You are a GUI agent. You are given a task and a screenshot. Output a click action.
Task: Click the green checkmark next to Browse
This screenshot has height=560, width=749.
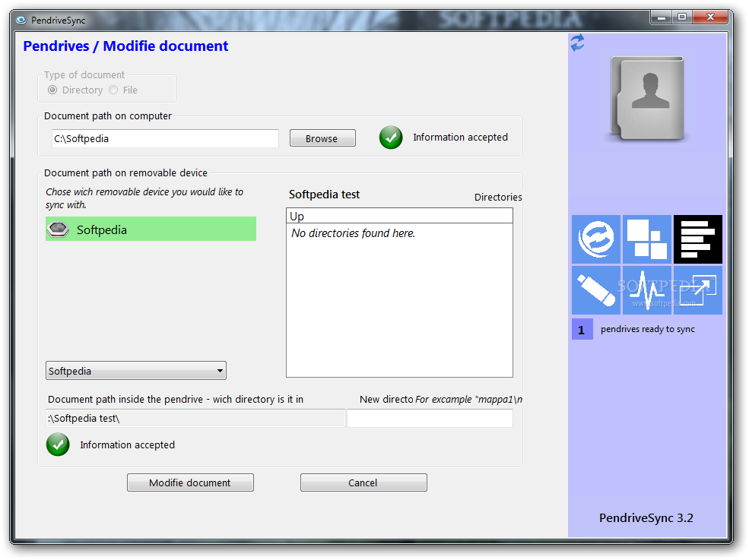pyautogui.click(x=391, y=138)
